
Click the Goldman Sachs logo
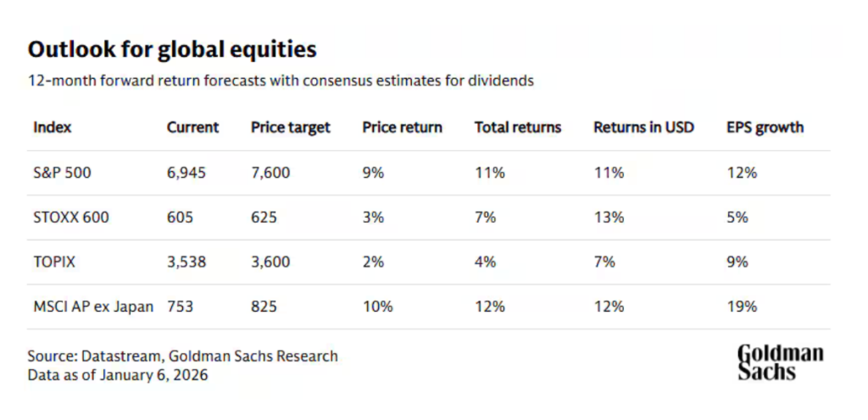coord(779,362)
